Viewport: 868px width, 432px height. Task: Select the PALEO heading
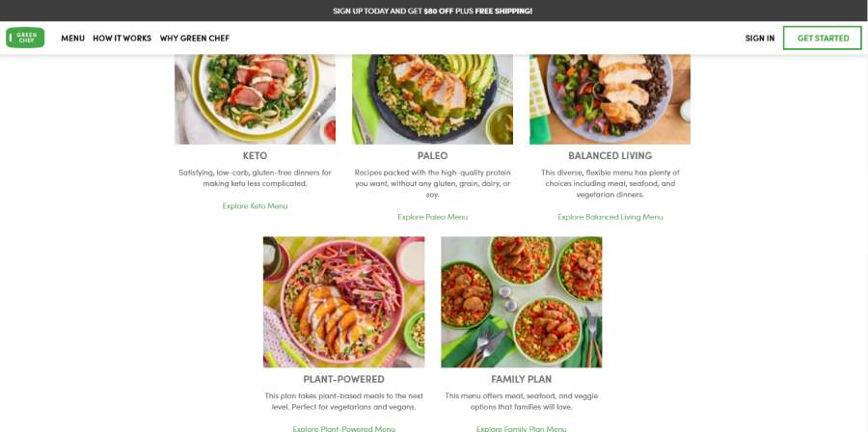point(432,156)
